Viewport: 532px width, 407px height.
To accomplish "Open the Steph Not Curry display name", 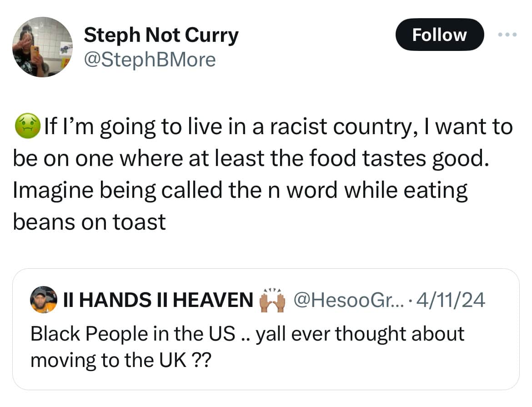I will tap(161, 35).
